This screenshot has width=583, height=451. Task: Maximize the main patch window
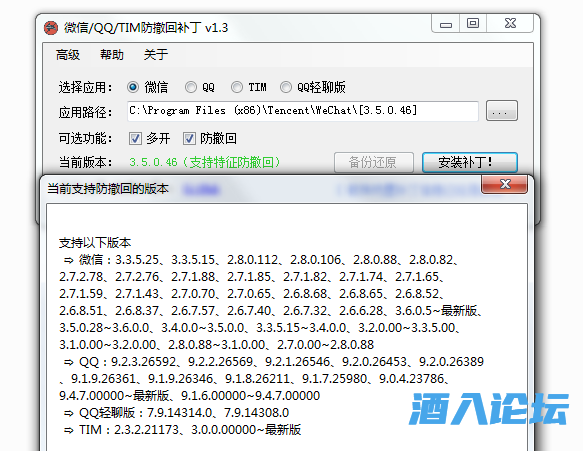473,24
